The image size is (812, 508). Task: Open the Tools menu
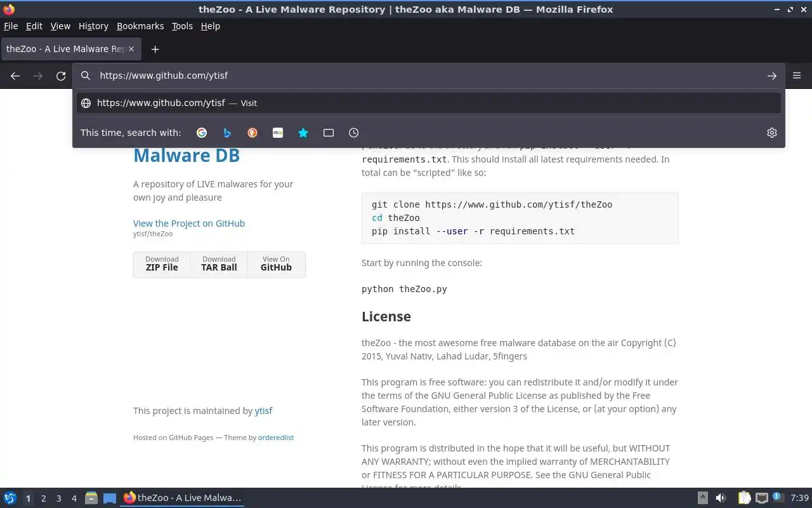click(182, 26)
